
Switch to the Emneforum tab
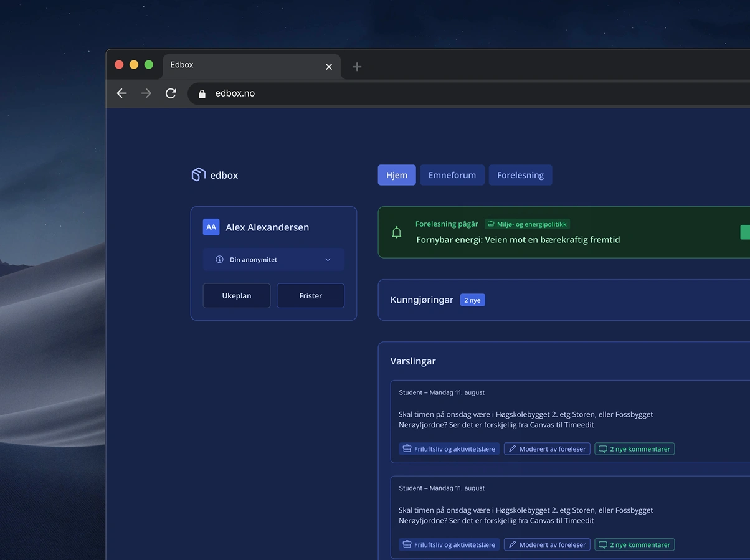pos(452,175)
